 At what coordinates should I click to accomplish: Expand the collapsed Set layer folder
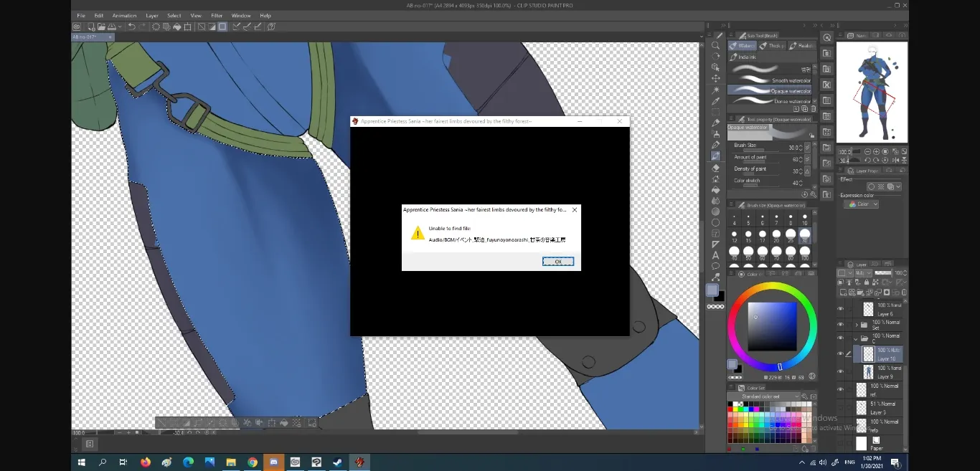[x=856, y=324]
